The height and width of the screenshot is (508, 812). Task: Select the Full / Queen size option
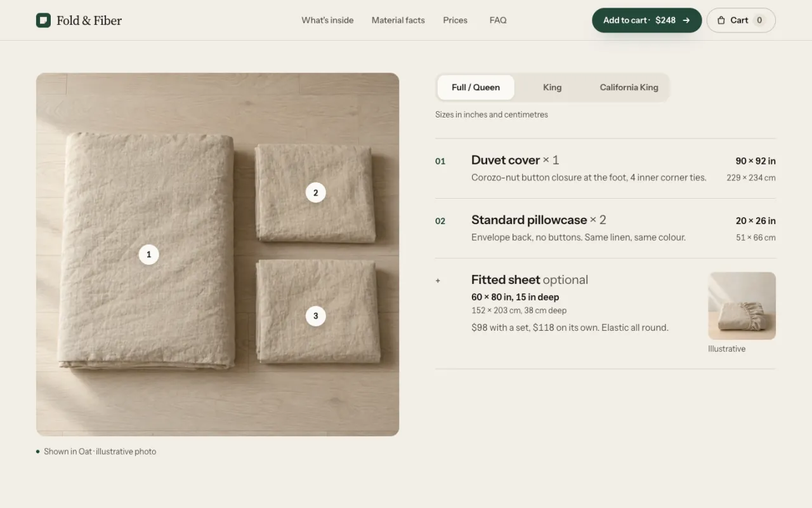(476, 88)
